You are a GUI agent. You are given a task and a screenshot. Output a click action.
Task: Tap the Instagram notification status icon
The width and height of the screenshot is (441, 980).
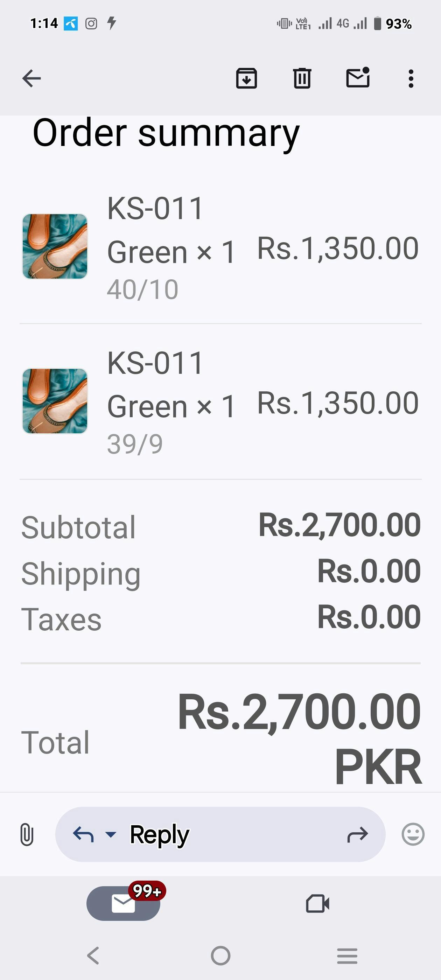click(91, 23)
